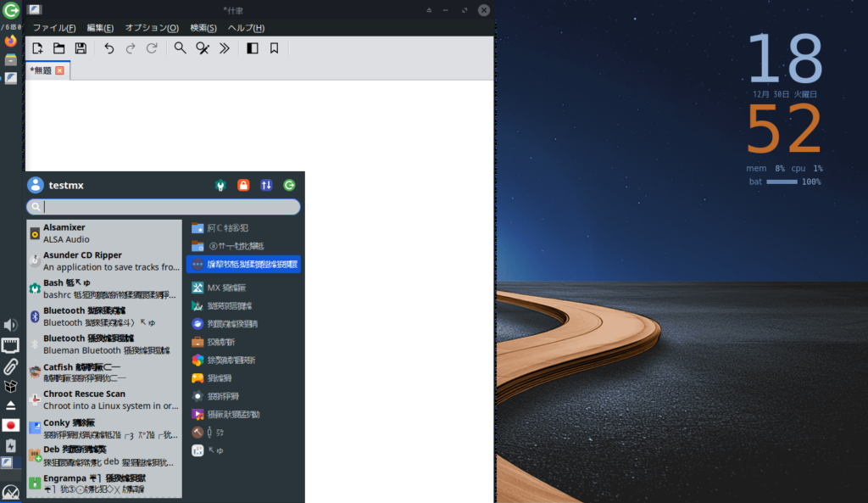This screenshot has height=503, width=868.
Task: Click the find and replace icon
Action: (203, 48)
